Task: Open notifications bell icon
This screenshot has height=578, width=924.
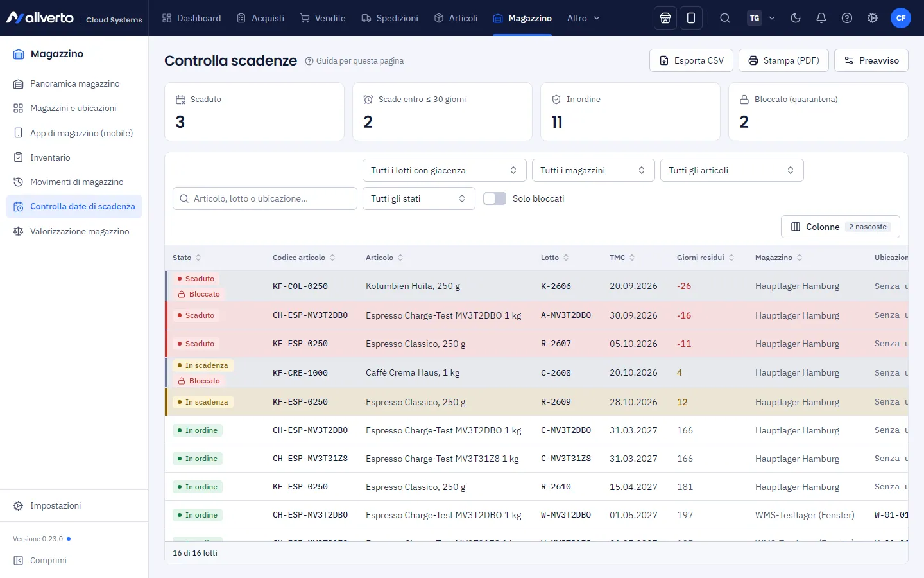Action: [x=821, y=18]
